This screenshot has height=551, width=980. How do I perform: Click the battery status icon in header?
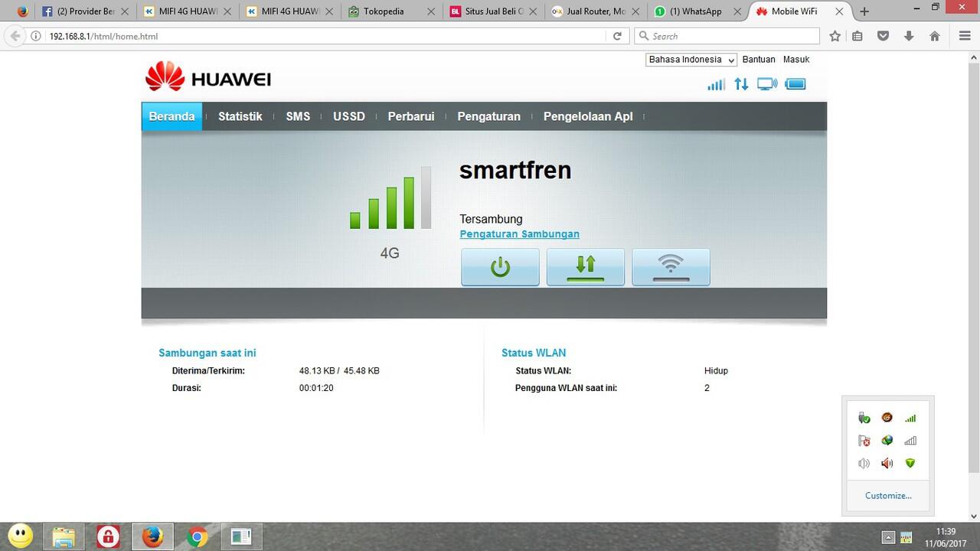(x=795, y=84)
